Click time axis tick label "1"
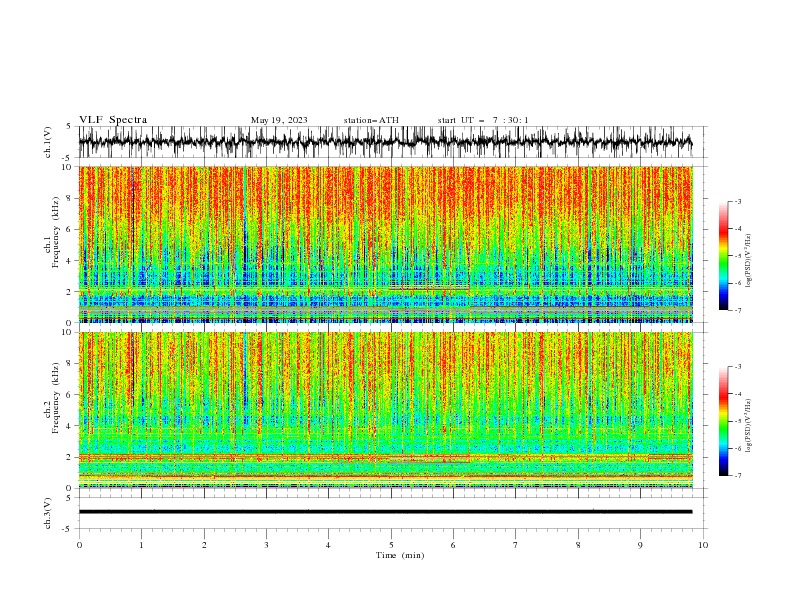The image size is (792, 612). (x=142, y=545)
